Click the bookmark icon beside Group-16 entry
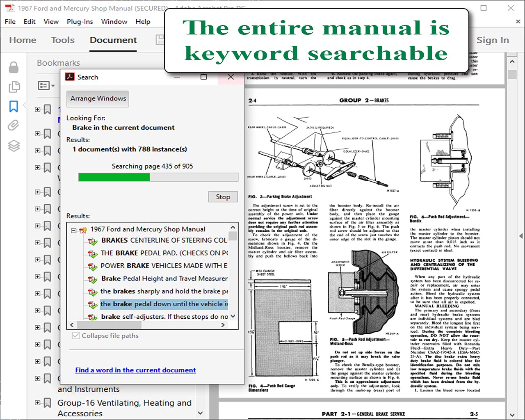 pos(48,403)
